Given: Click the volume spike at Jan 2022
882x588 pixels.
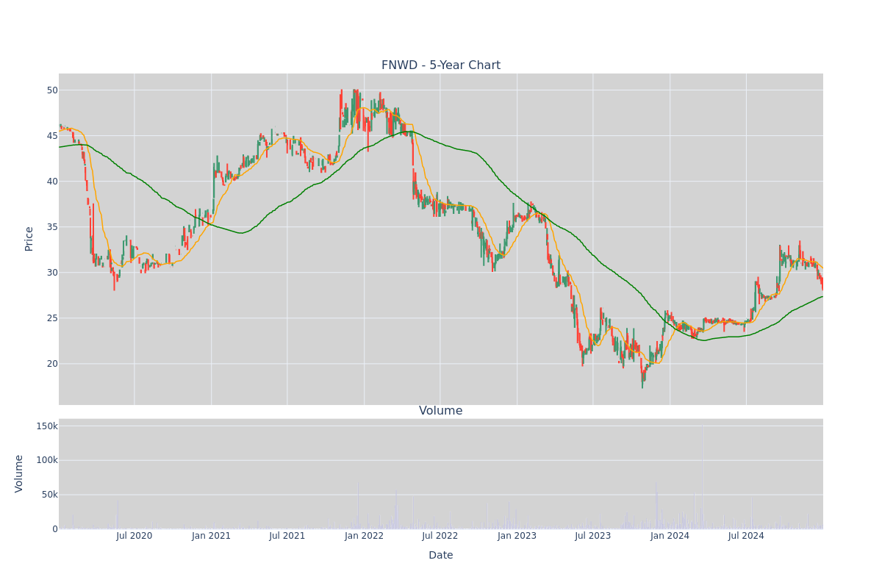Looking at the screenshot, I should pyautogui.click(x=358, y=506).
